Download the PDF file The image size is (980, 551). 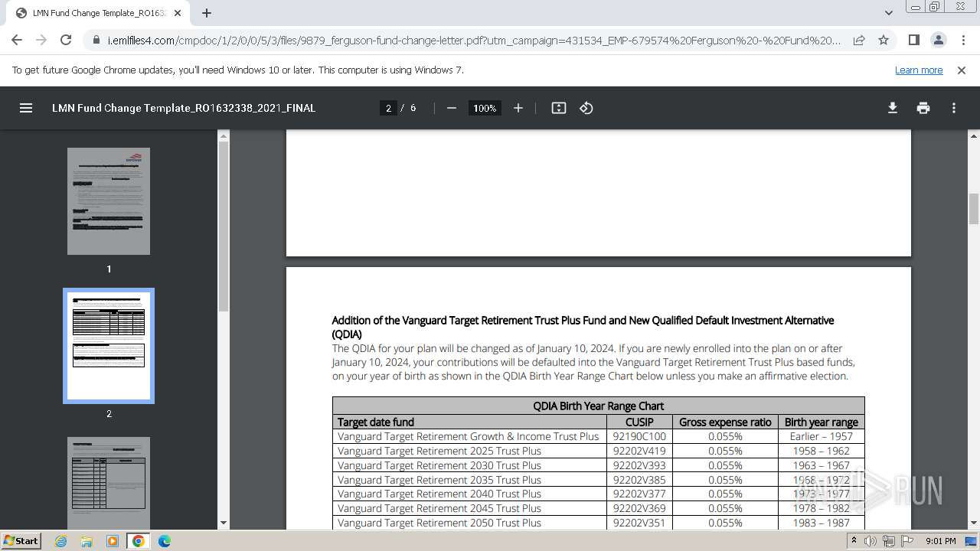[x=893, y=108]
